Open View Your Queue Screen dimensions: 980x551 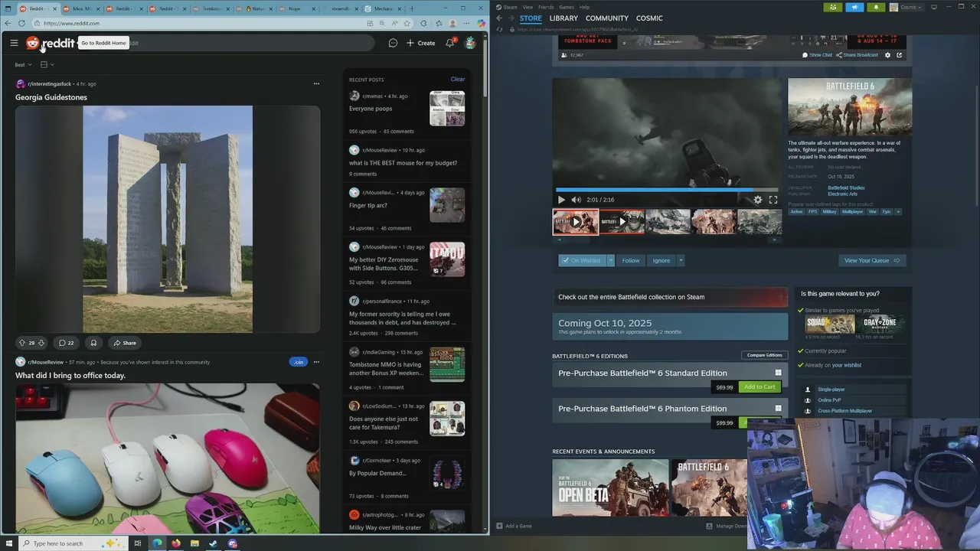pos(872,260)
